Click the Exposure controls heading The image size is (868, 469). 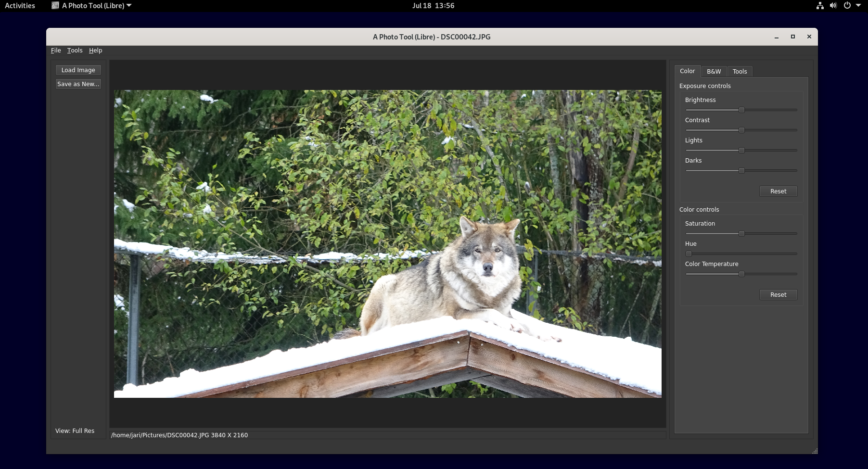pos(705,86)
